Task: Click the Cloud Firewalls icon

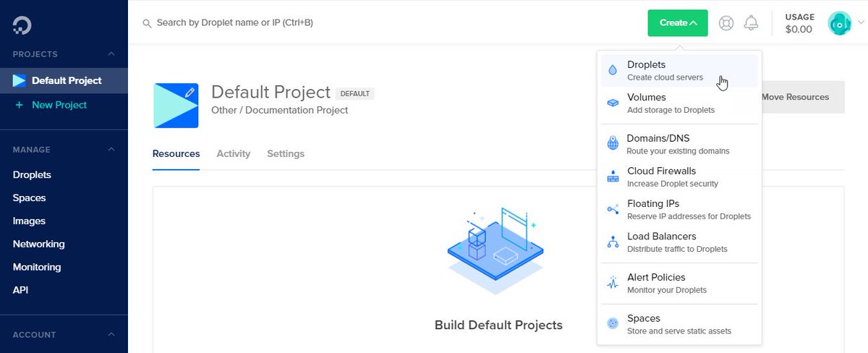Action: click(613, 176)
